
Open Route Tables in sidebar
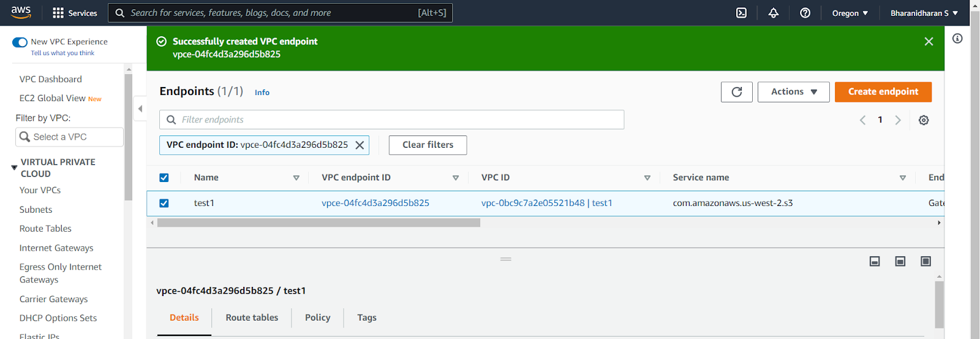pos(45,229)
